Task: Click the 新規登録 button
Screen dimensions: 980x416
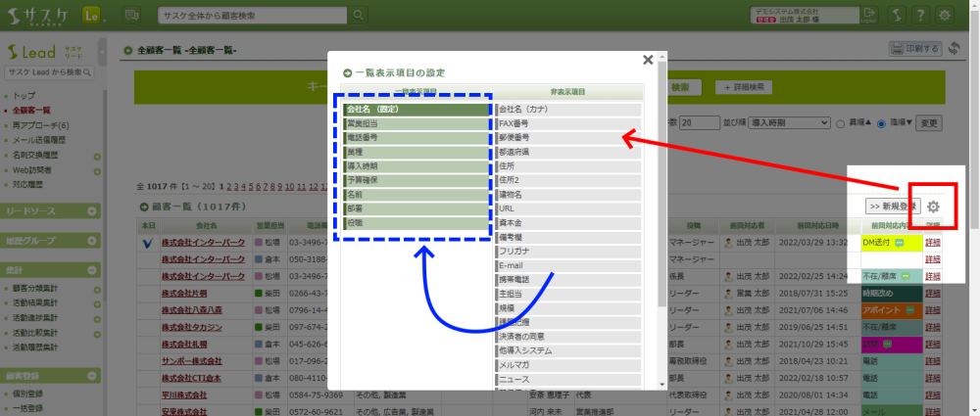Action: pyautogui.click(x=893, y=207)
